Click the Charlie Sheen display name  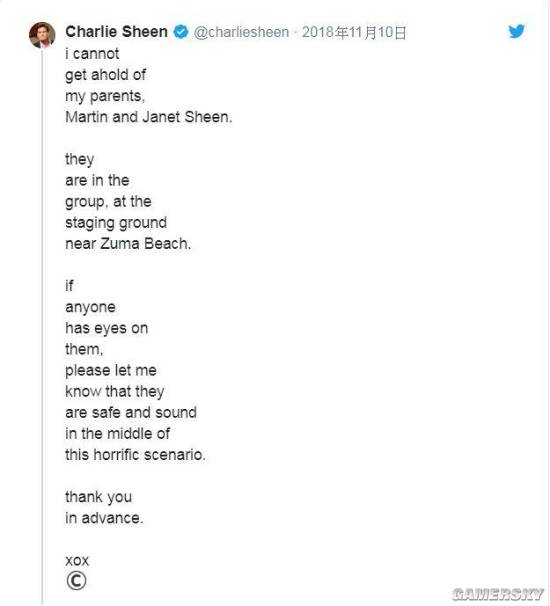tap(116, 32)
